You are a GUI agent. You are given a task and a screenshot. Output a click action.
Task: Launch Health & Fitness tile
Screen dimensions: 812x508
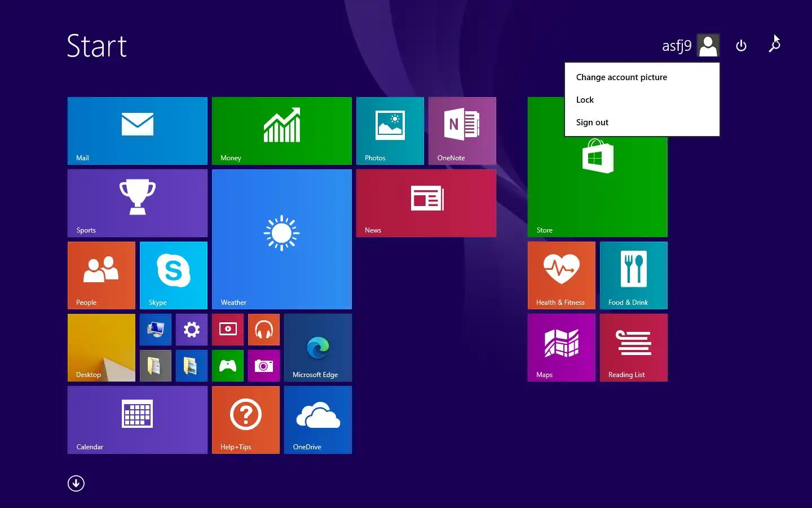point(562,275)
